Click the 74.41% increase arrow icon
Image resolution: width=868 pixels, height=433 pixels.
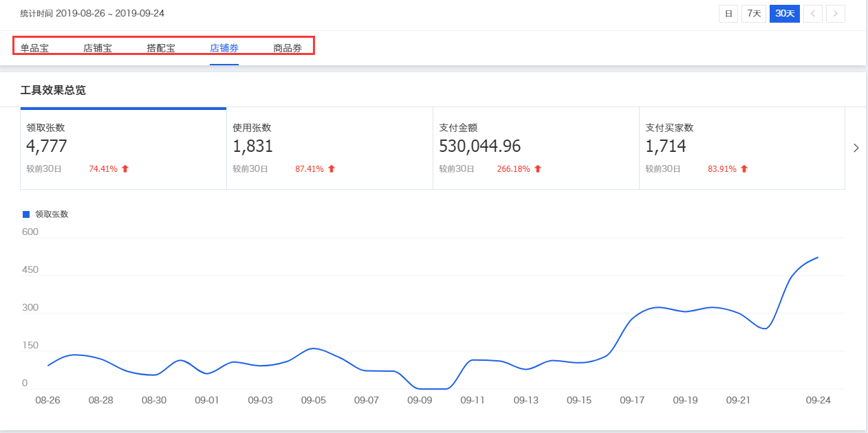[125, 169]
